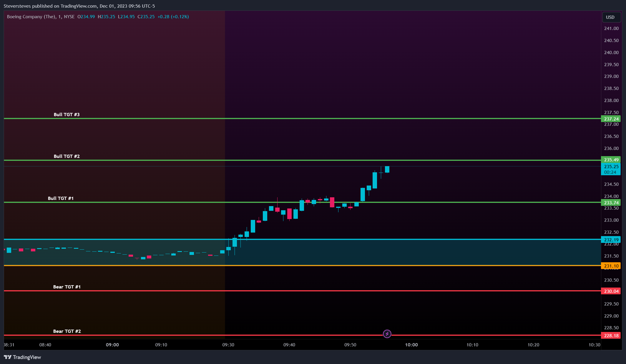Image resolution: width=626 pixels, height=364 pixels.
Task: Click the 09:00 time axis label
Action: [112, 345]
